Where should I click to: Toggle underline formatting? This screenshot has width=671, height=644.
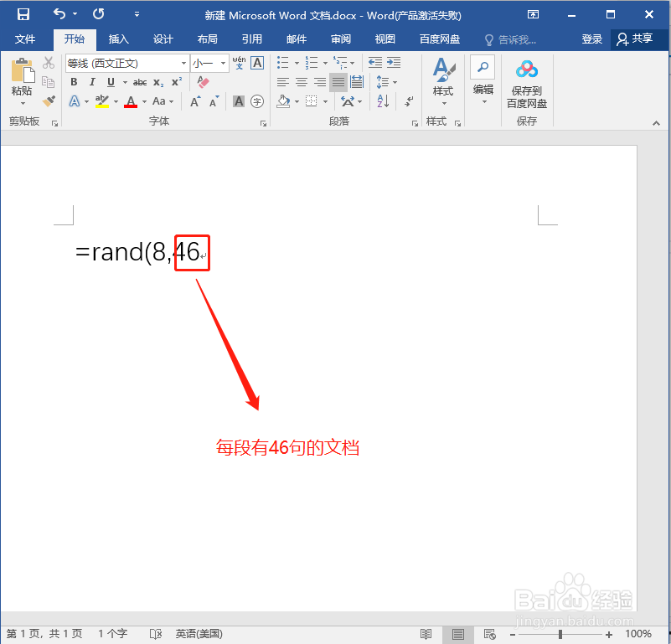tap(111, 82)
